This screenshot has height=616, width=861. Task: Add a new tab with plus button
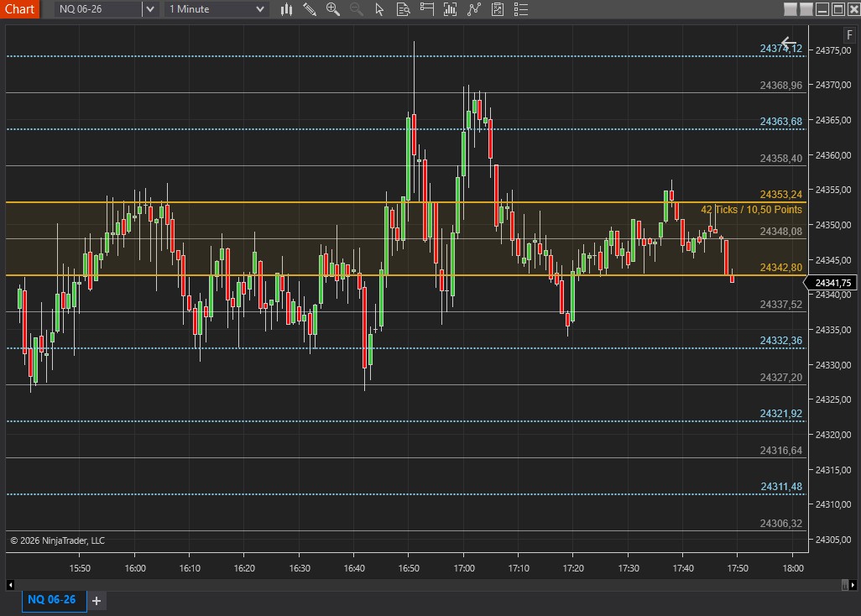pyautogui.click(x=97, y=600)
